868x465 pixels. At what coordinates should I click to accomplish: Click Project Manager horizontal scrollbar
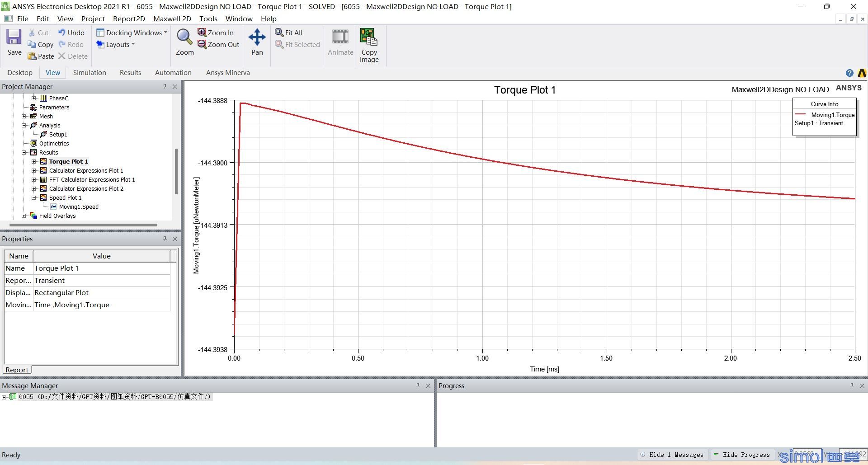(x=84, y=225)
